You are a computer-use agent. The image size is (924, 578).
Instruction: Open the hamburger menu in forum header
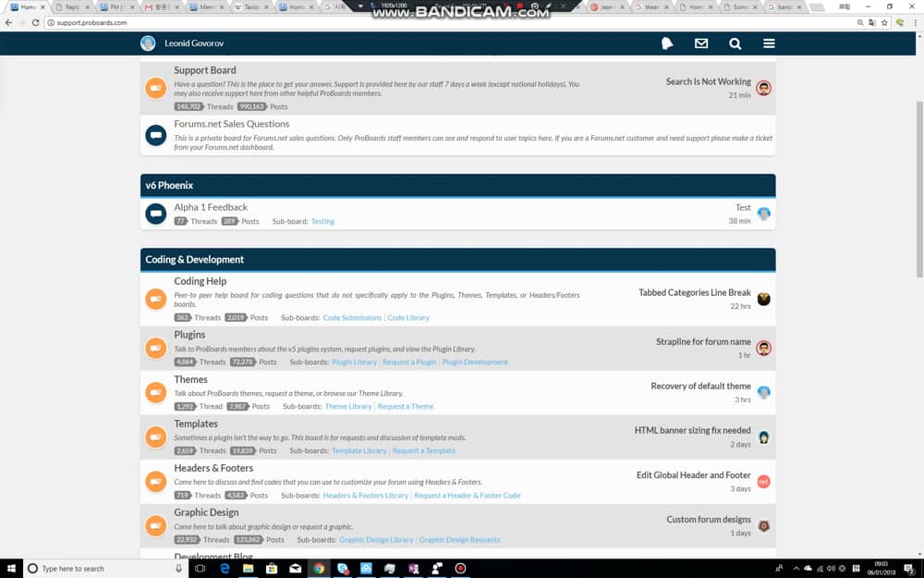(769, 43)
